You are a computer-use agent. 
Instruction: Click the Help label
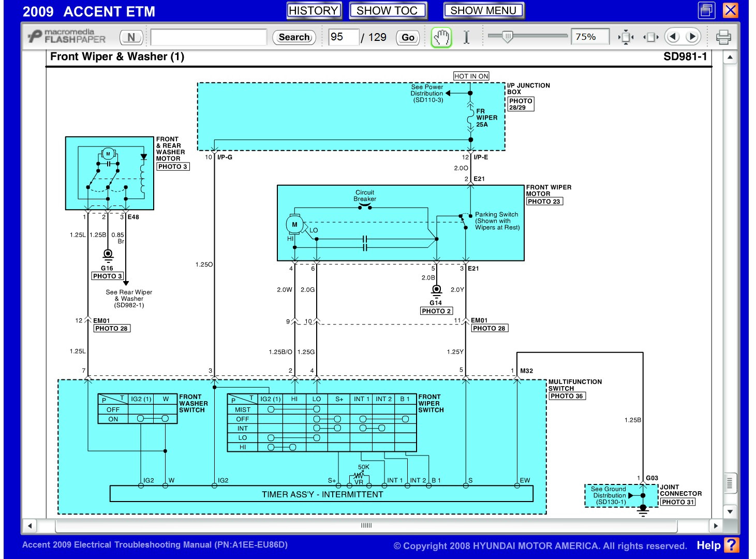(708, 546)
